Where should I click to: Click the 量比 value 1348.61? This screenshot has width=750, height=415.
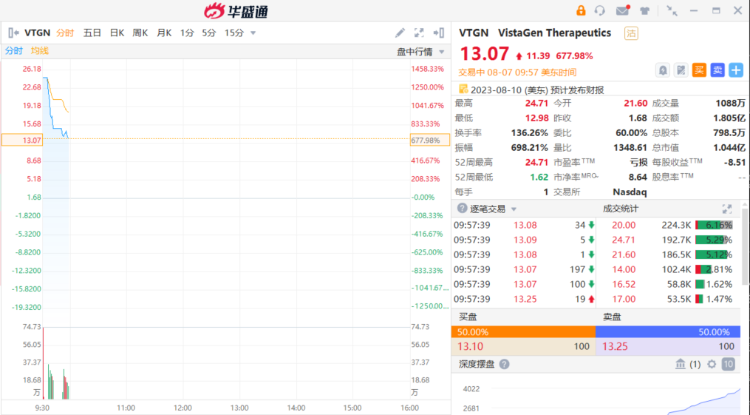(x=630, y=147)
